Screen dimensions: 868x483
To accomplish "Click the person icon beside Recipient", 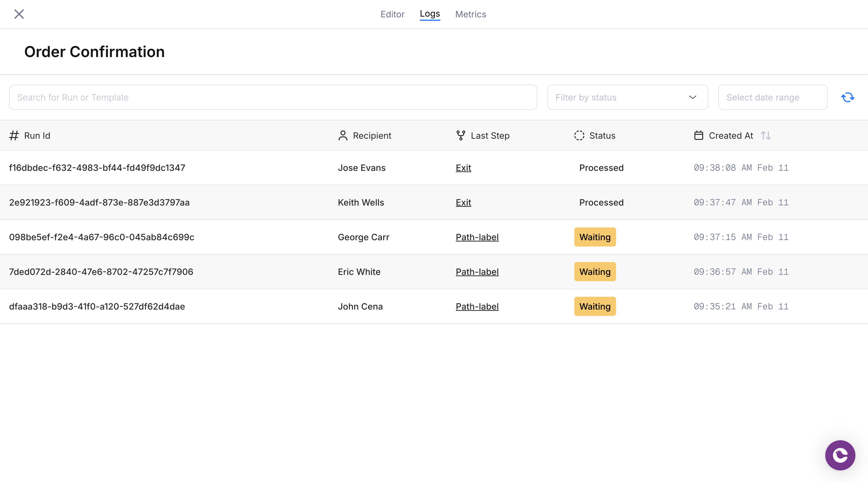I will [343, 135].
